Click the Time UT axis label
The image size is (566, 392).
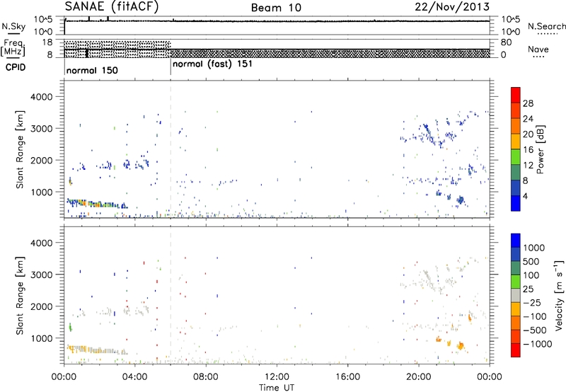[277, 388]
